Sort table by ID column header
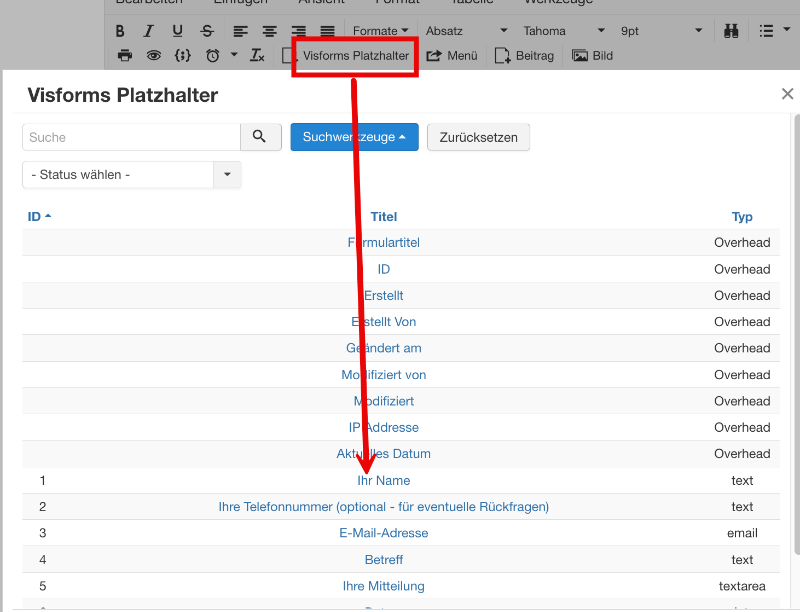The height and width of the screenshot is (612, 800). (x=38, y=217)
